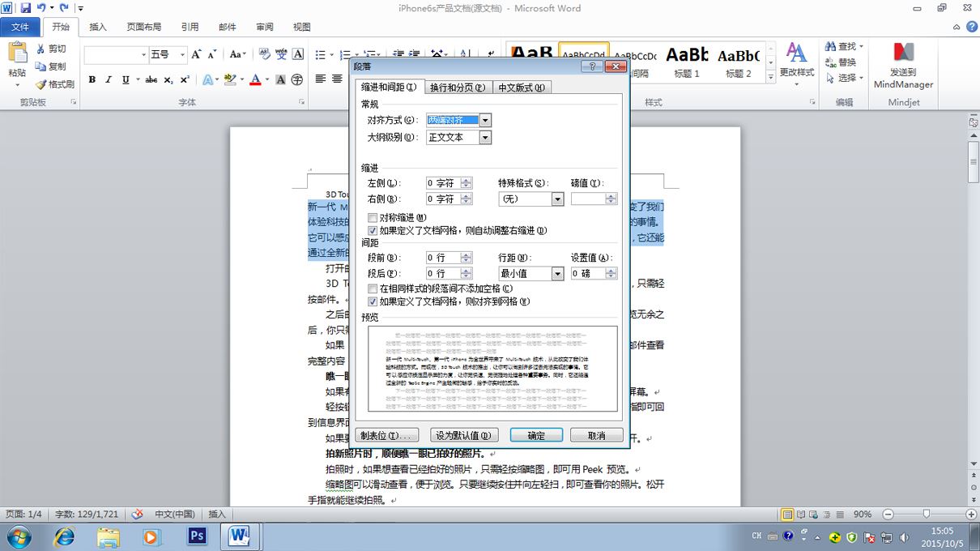Click the Save icon in Quick Access
This screenshot has height=551, width=980.
(x=25, y=8)
